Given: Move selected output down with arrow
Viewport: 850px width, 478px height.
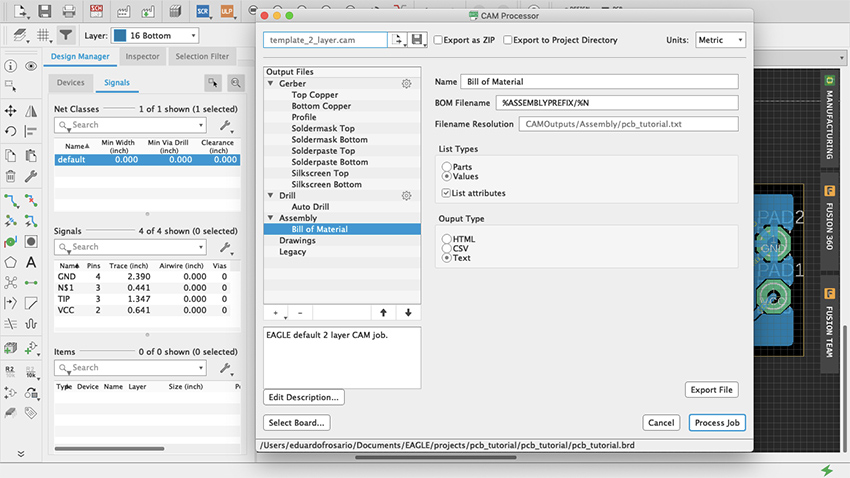Looking at the screenshot, I should pyautogui.click(x=408, y=313).
